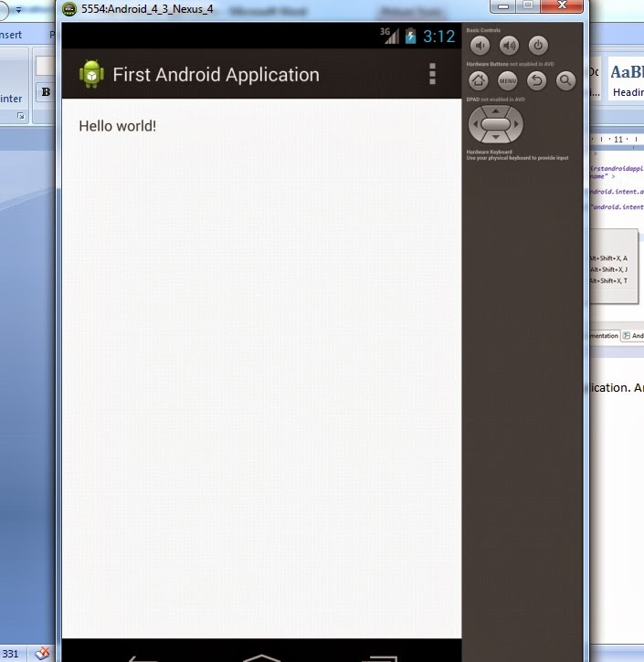This screenshot has width=644, height=662.
Task: Click the DPAD left arrow
Action: (x=475, y=124)
